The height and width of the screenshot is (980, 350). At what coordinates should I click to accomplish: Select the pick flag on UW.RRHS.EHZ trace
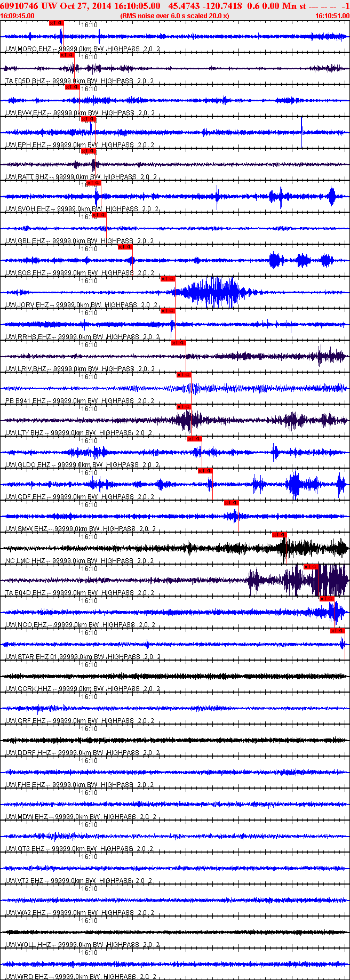(x=168, y=311)
